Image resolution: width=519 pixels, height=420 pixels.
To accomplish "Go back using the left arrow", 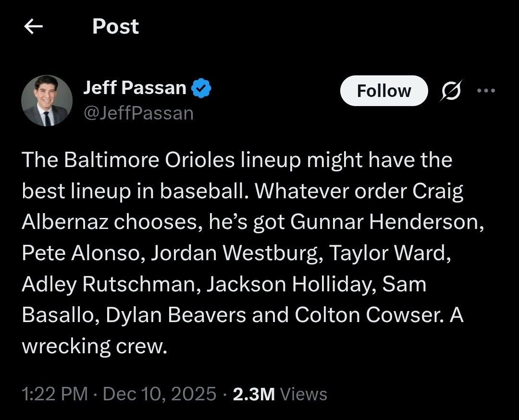I will pos(34,26).
